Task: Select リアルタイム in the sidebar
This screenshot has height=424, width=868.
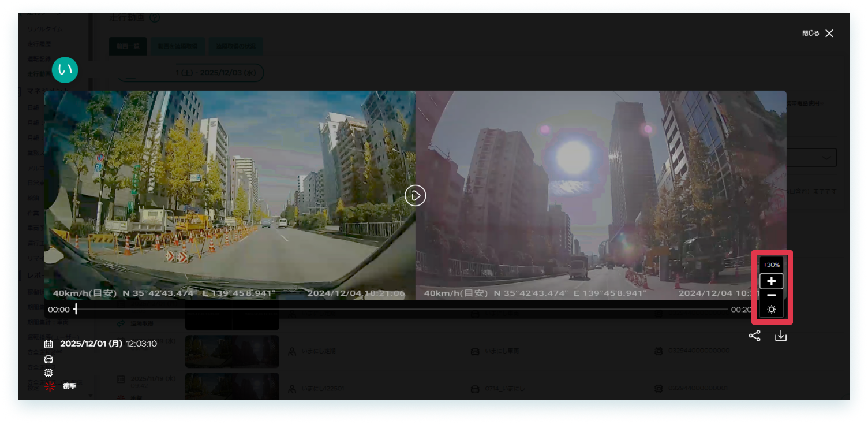Action: tap(44, 28)
